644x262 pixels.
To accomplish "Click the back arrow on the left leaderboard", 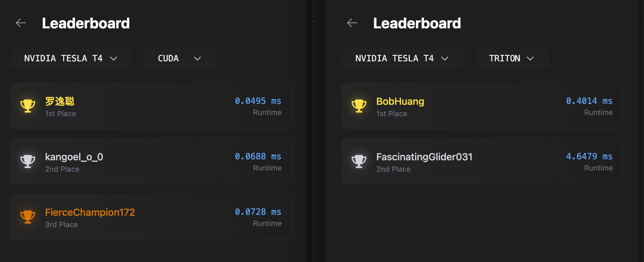I will [x=21, y=23].
